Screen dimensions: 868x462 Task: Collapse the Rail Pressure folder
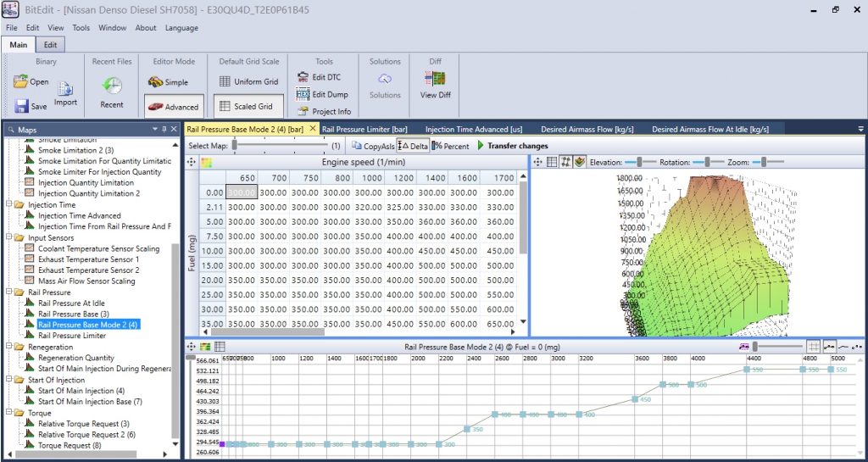[8, 292]
